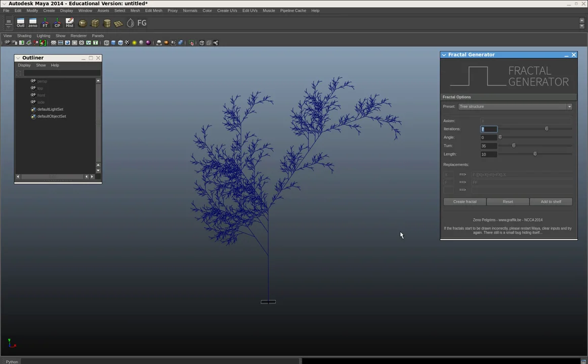Click the Turn slider handle

pos(514,146)
